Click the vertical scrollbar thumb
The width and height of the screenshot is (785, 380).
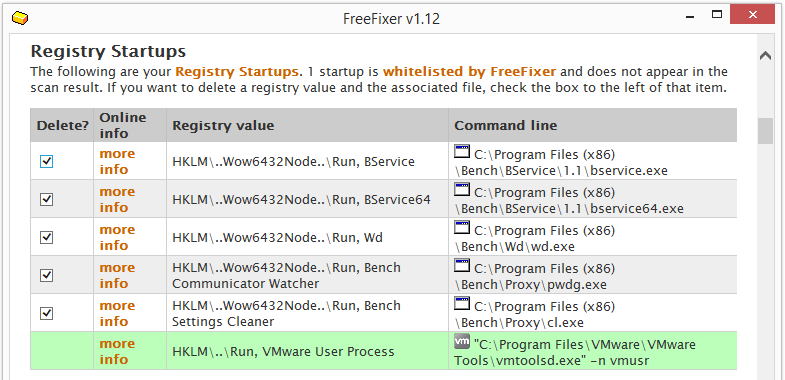[x=765, y=131]
